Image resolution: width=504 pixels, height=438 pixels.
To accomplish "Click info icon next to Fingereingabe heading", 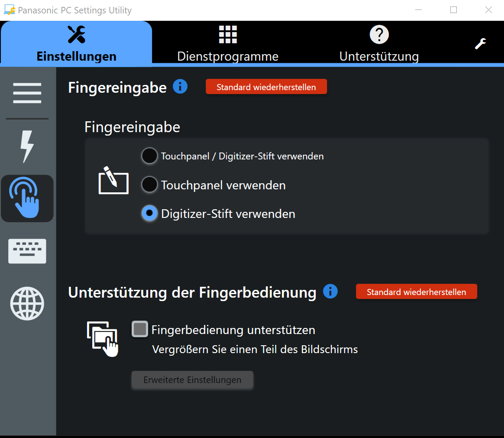I will (x=180, y=87).
